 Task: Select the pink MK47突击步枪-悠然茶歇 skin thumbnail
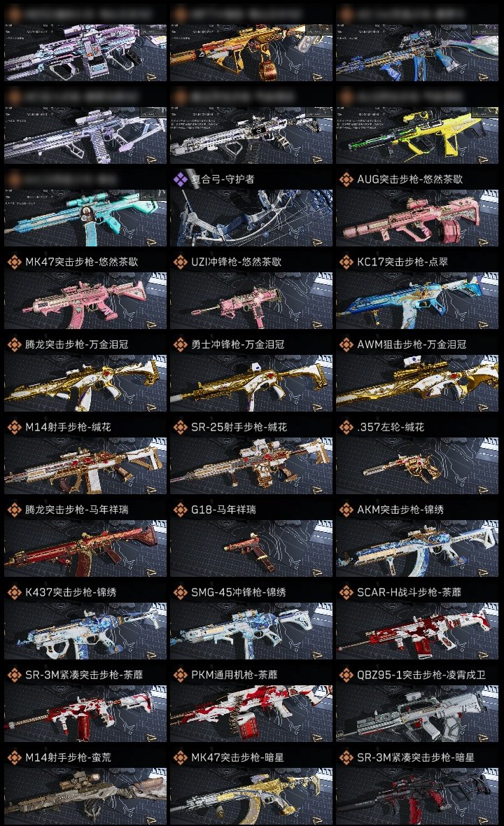[x=85, y=301]
